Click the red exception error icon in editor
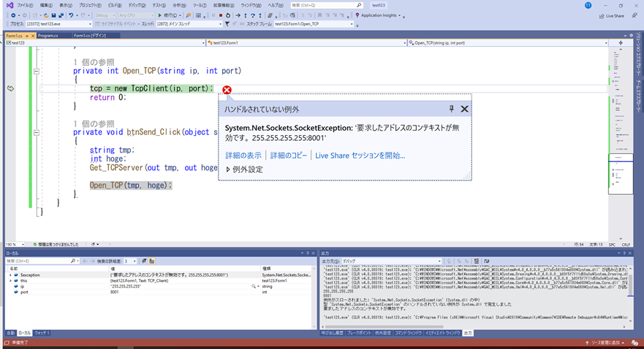The height and width of the screenshot is (349, 644). (x=227, y=90)
